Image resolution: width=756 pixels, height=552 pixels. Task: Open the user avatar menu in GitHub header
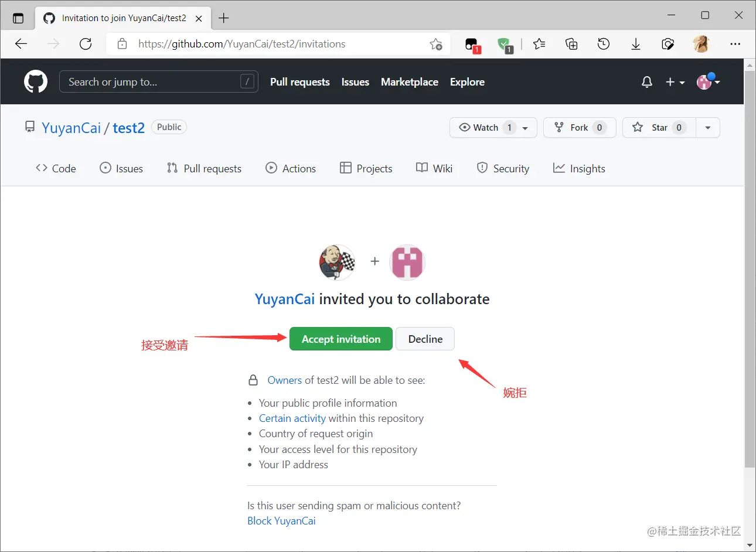coord(708,81)
